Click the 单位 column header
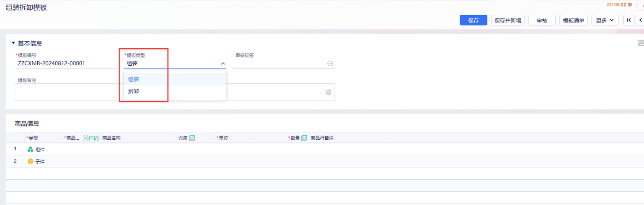 (x=222, y=138)
